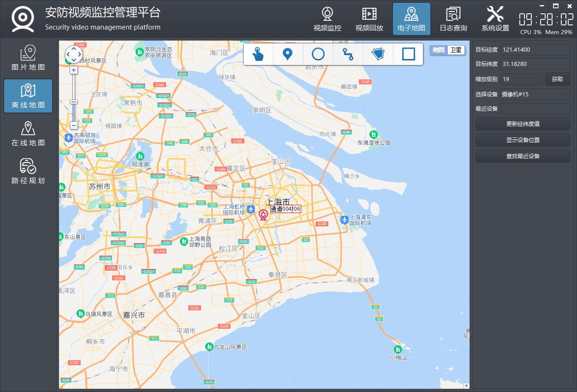Viewport: 577px width, 392px height.
Task: Select the rectangle drawing tool
Action: tap(408, 54)
